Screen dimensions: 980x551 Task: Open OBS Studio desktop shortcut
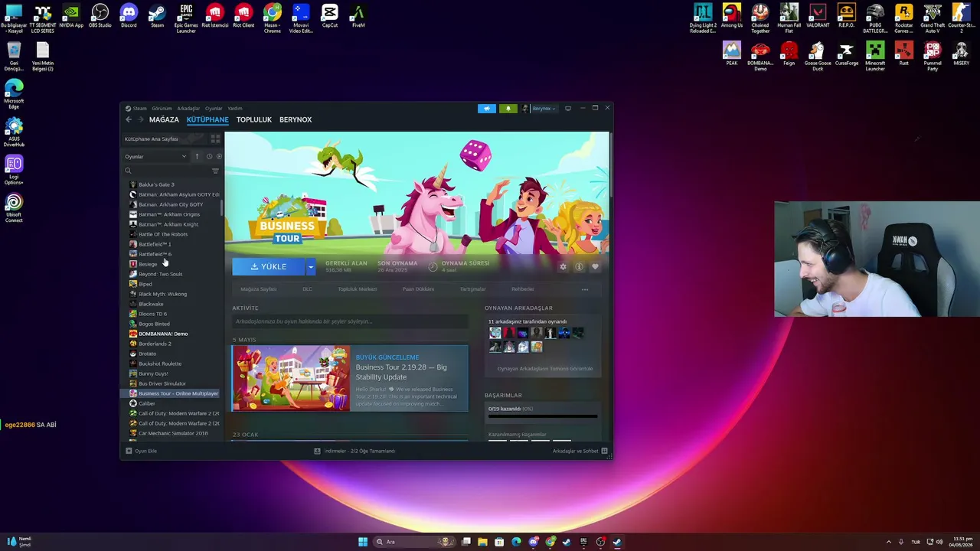100,16
